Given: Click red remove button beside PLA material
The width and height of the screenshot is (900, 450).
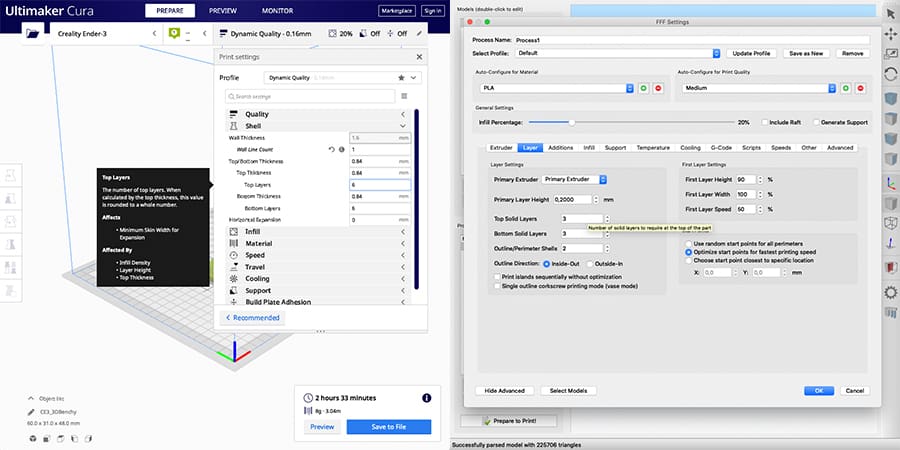Looking at the screenshot, I should [658, 88].
